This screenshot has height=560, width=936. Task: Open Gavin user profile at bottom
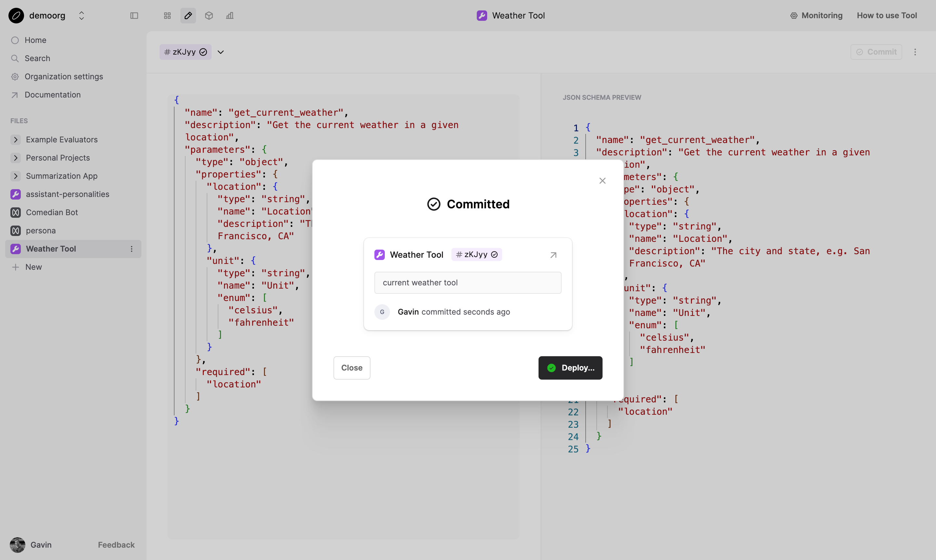31,544
